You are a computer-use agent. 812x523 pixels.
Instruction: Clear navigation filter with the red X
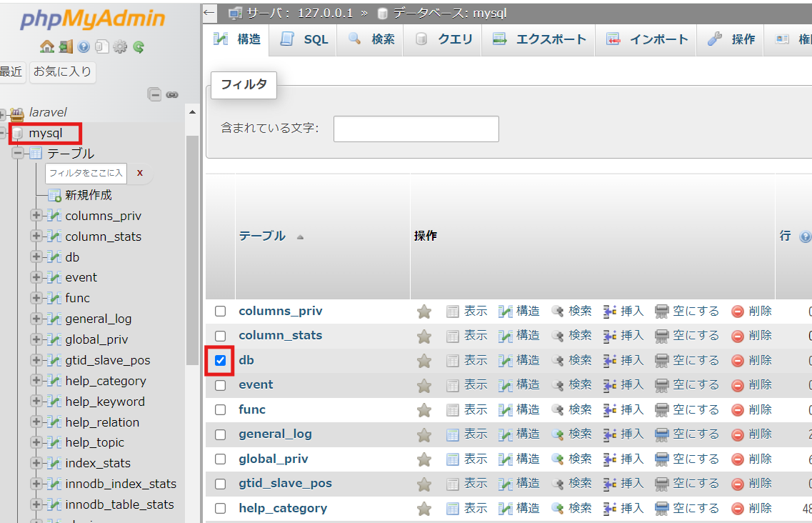tap(140, 173)
